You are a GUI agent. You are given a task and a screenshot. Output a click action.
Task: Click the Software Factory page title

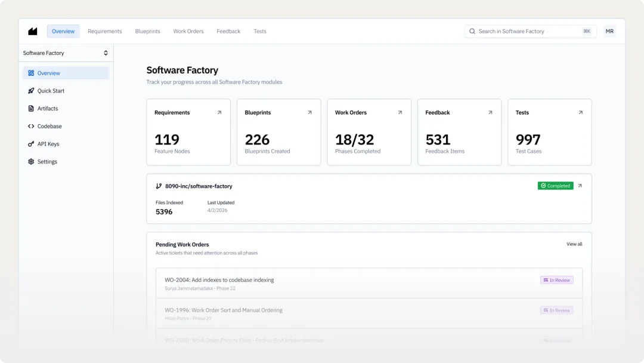click(182, 70)
